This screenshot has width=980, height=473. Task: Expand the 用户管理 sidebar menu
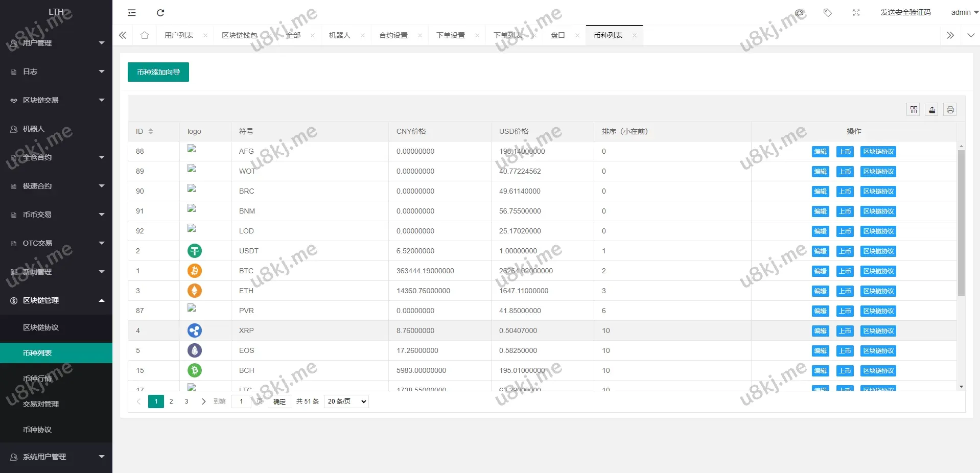(x=56, y=43)
